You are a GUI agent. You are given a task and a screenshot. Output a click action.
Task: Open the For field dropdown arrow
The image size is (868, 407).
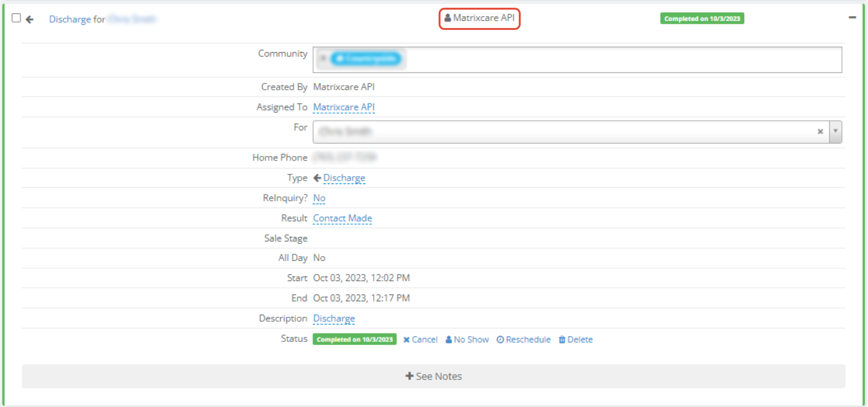click(836, 131)
